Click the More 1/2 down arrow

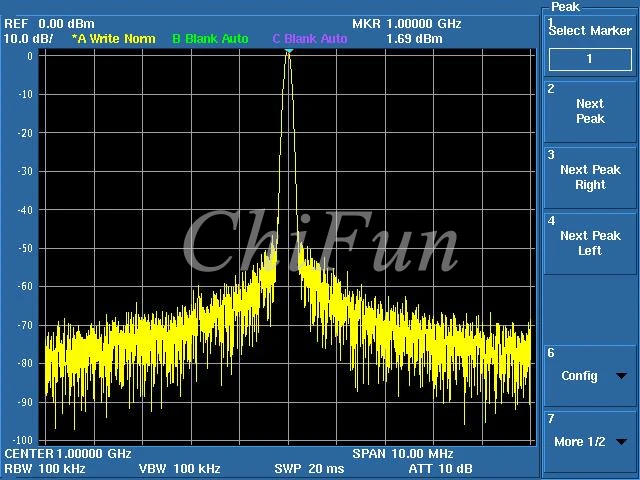pos(621,442)
